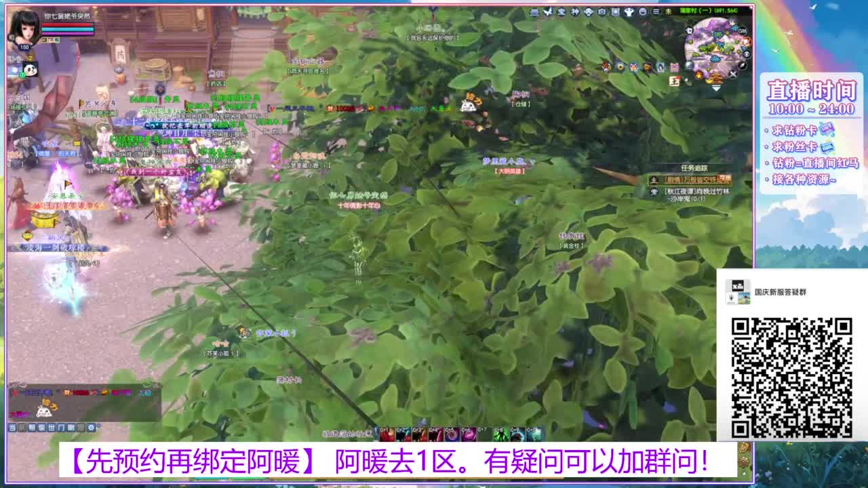Activate the C+1 skill slot
868x488 pixels.
(x=387, y=434)
